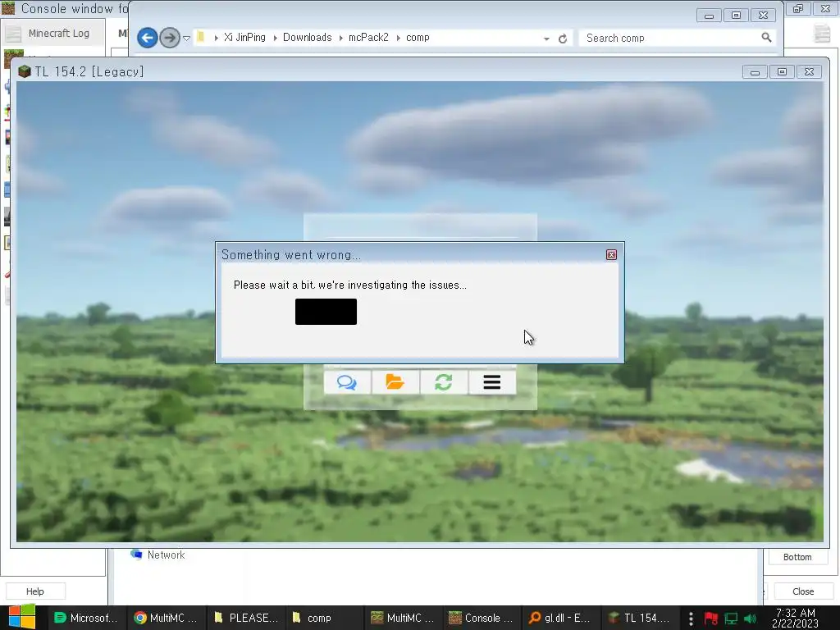Click the Help button in Console window
840x630 pixels.
click(x=35, y=591)
